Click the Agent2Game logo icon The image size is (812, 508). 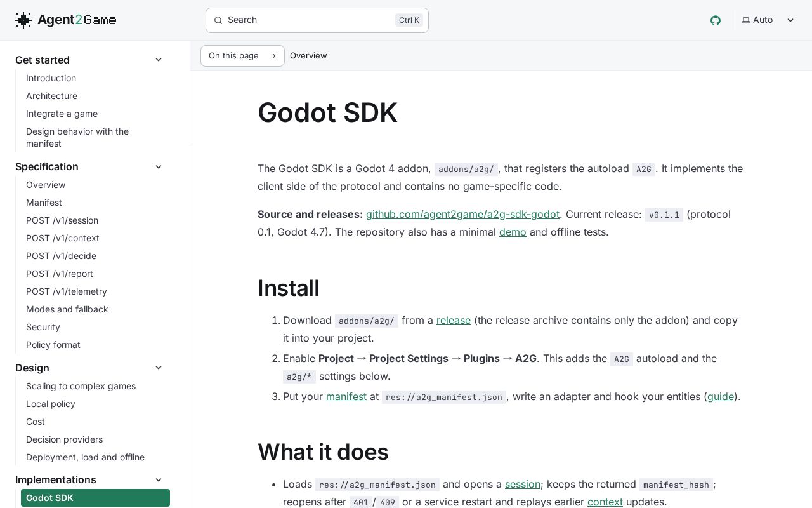[x=23, y=20]
